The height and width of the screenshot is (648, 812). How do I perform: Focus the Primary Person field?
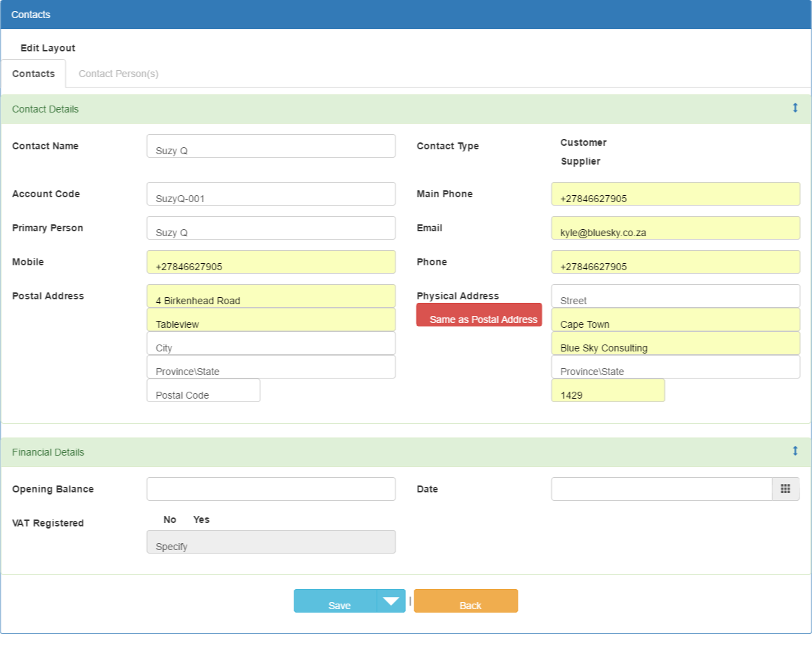pyautogui.click(x=271, y=228)
